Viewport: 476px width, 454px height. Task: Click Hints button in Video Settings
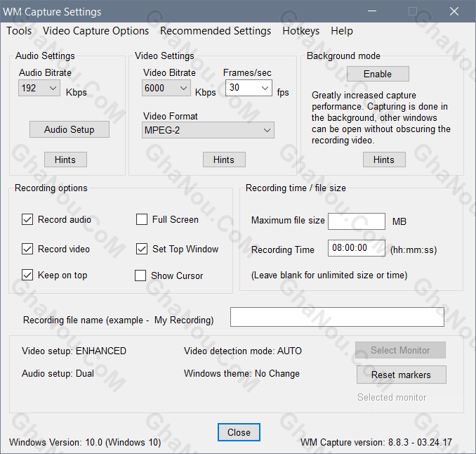[x=224, y=160]
